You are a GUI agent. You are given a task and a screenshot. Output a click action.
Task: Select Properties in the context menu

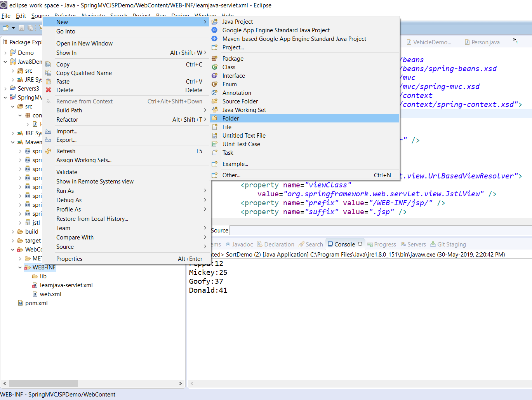[70, 259]
